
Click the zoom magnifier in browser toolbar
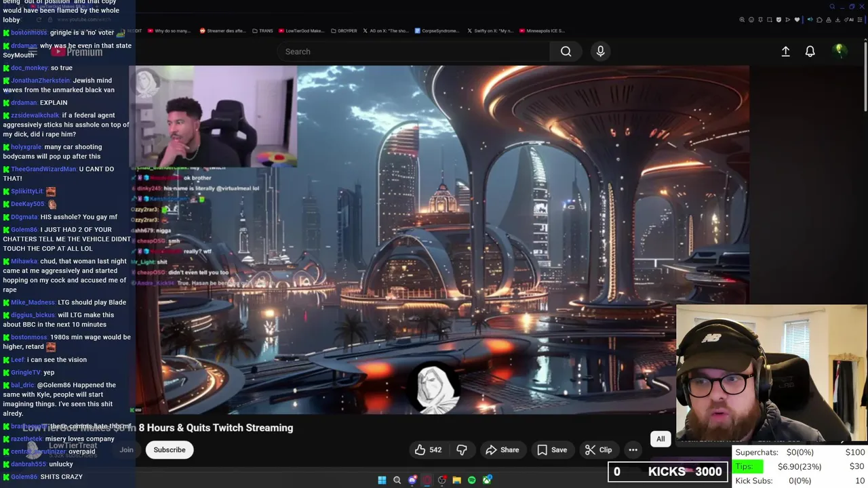click(x=742, y=20)
